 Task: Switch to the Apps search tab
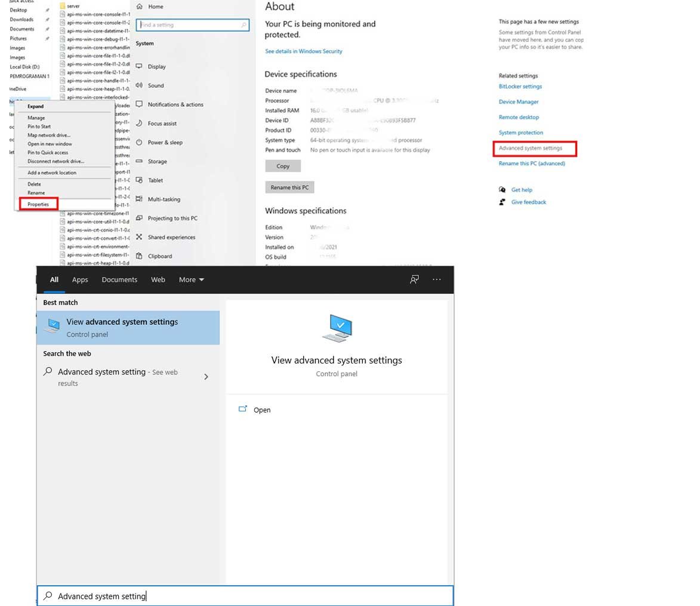[80, 279]
